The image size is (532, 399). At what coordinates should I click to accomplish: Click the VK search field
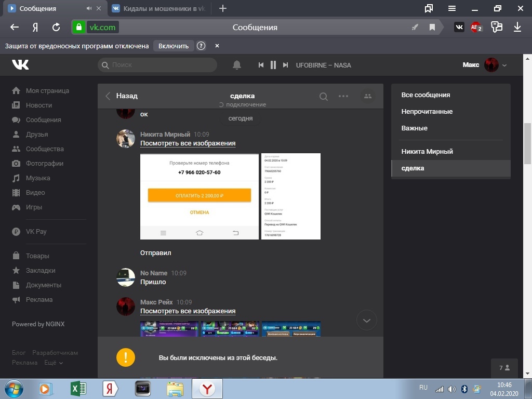click(x=157, y=65)
